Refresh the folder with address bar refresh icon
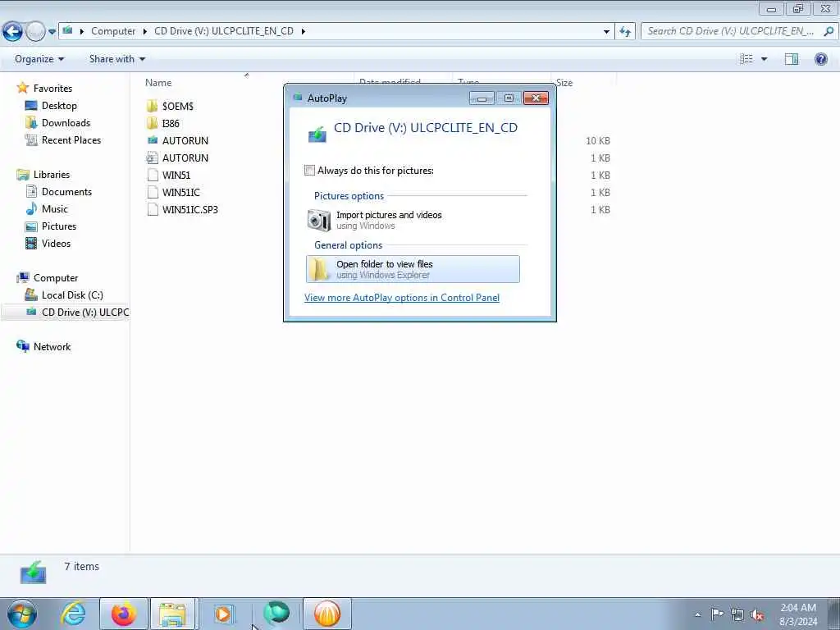The height and width of the screenshot is (630, 840). (625, 31)
